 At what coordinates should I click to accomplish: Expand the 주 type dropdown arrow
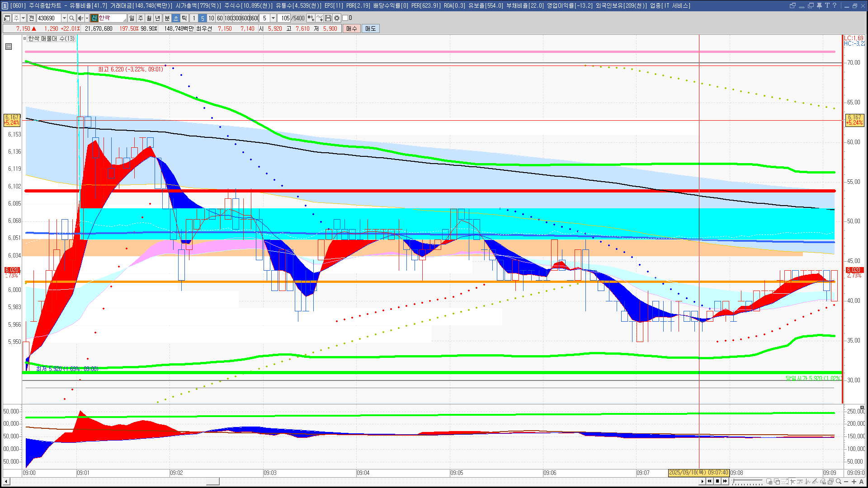coord(23,18)
